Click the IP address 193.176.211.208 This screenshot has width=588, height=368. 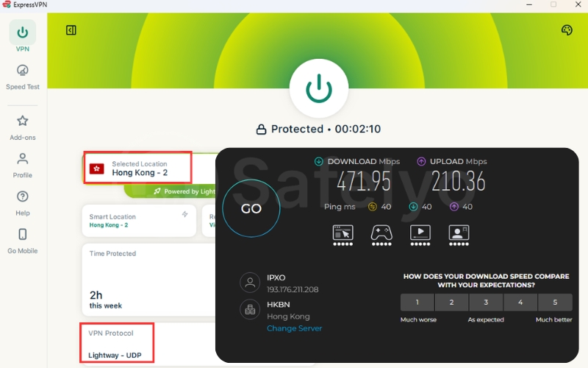pyautogui.click(x=293, y=289)
